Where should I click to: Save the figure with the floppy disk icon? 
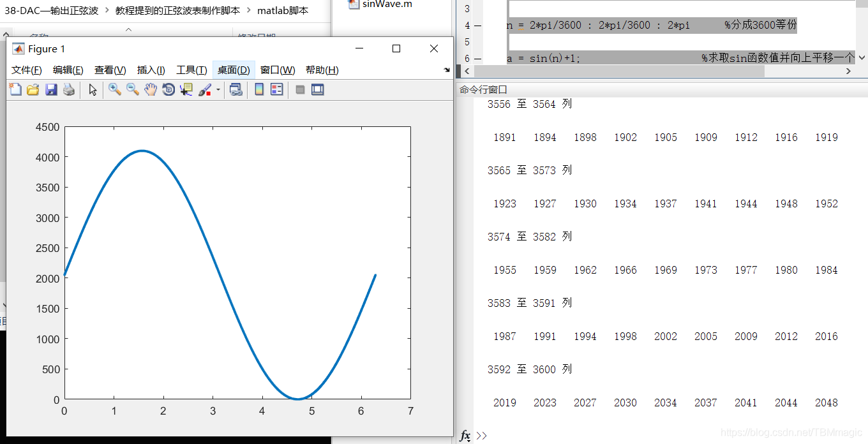click(x=51, y=90)
